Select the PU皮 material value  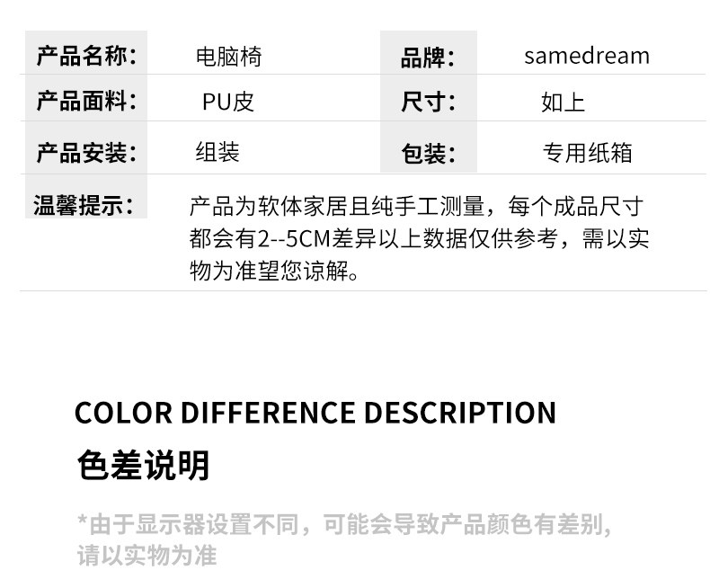coord(228,102)
